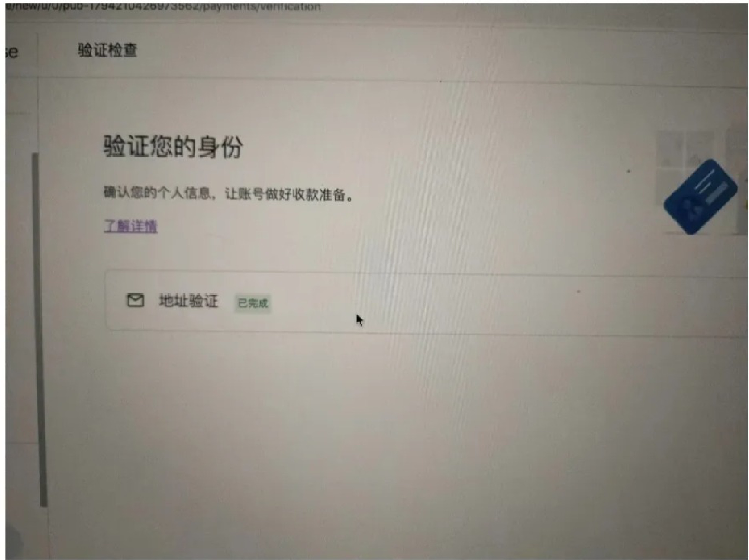The height and width of the screenshot is (560, 749).
Task: Click the envelope icon beside 地址验证
Action: [135, 300]
